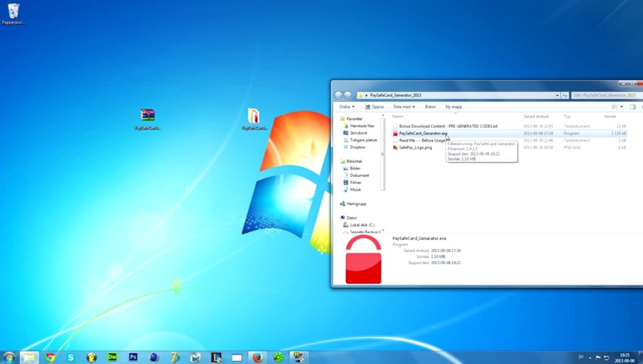
Task: Launch Google Chrome from the taskbar
Action: pos(50,357)
